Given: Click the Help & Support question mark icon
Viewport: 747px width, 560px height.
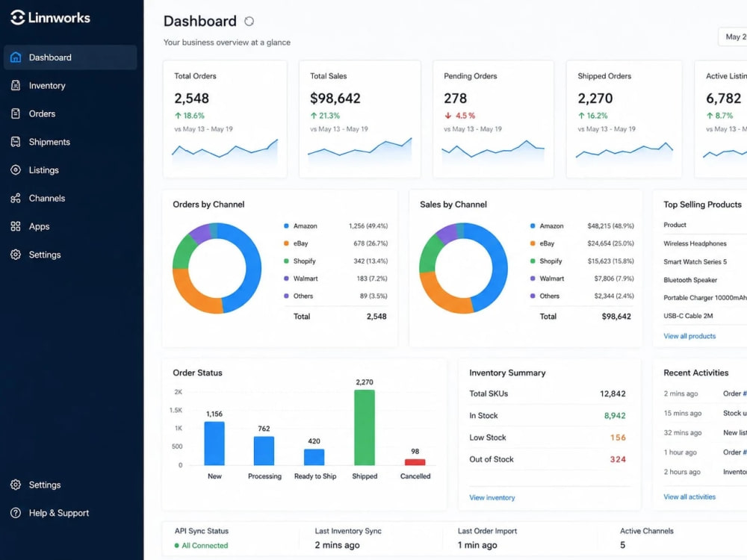Looking at the screenshot, I should tap(16, 513).
